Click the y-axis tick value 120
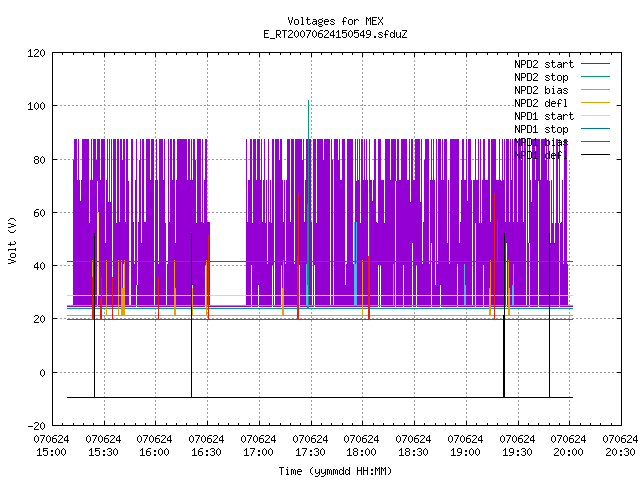The width and height of the screenshot is (640, 480). click(36, 53)
